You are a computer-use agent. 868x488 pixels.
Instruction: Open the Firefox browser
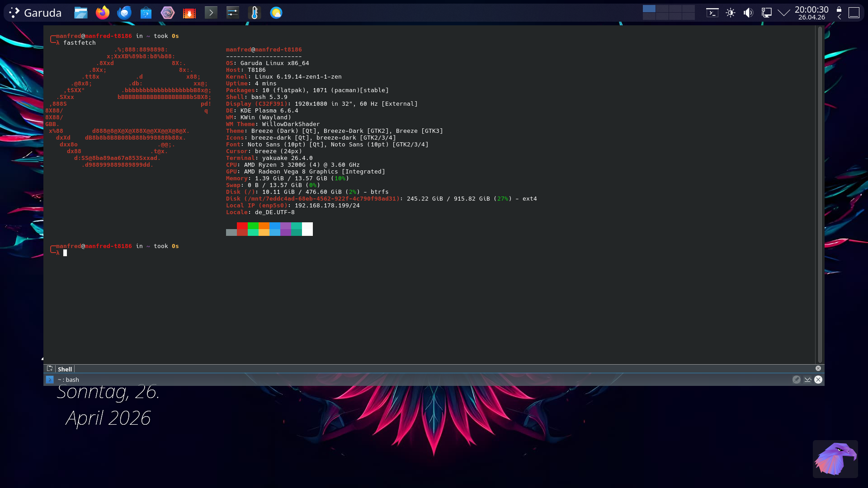pyautogui.click(x=103, y=13)
